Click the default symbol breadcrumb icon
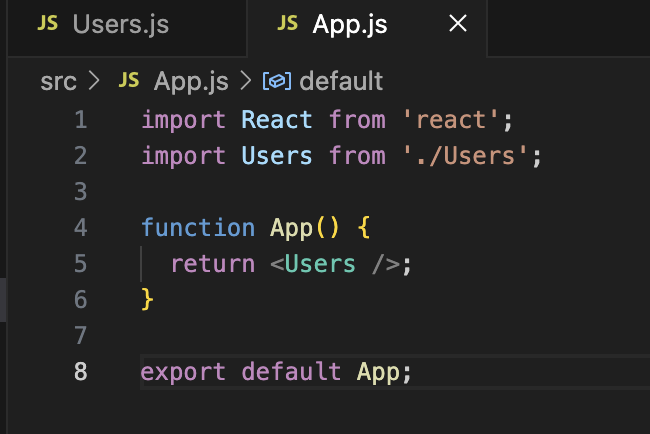 click(x=276, y=81)
